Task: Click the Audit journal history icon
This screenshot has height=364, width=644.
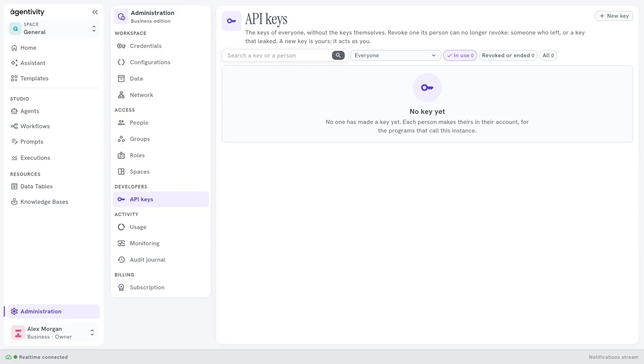Action: pyautogui.click(x=121, y=260)
